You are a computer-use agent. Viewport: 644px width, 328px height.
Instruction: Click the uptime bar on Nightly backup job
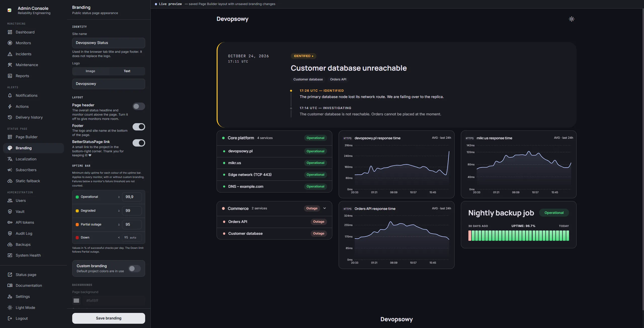[x=518, y=236]
